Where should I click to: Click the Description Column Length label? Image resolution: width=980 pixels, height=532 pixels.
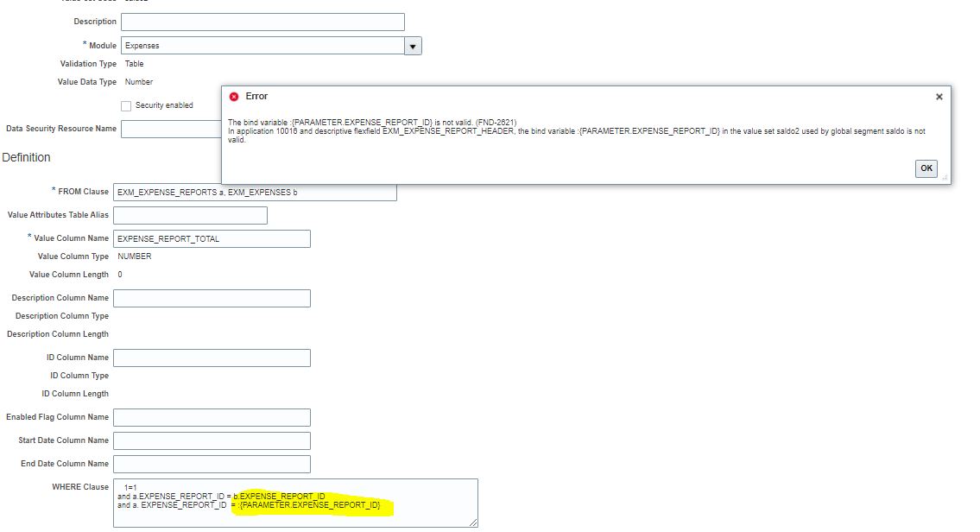(x=58, y=334)
